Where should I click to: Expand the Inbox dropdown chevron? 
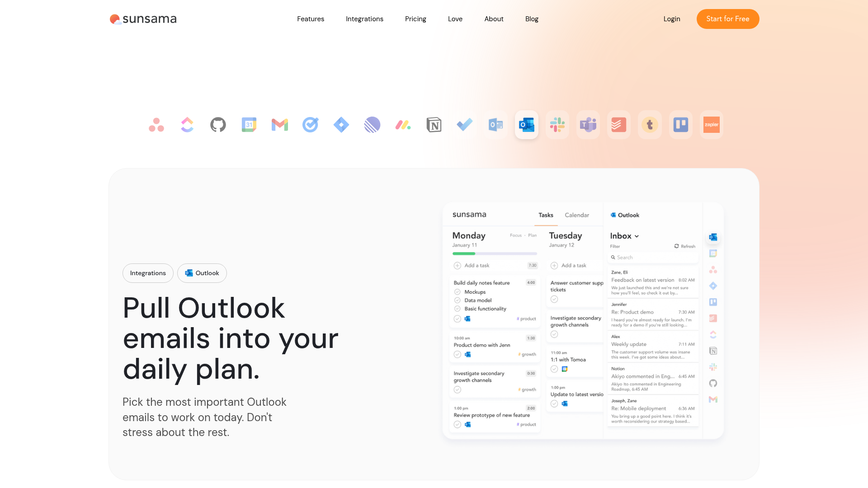coord(637,236)
